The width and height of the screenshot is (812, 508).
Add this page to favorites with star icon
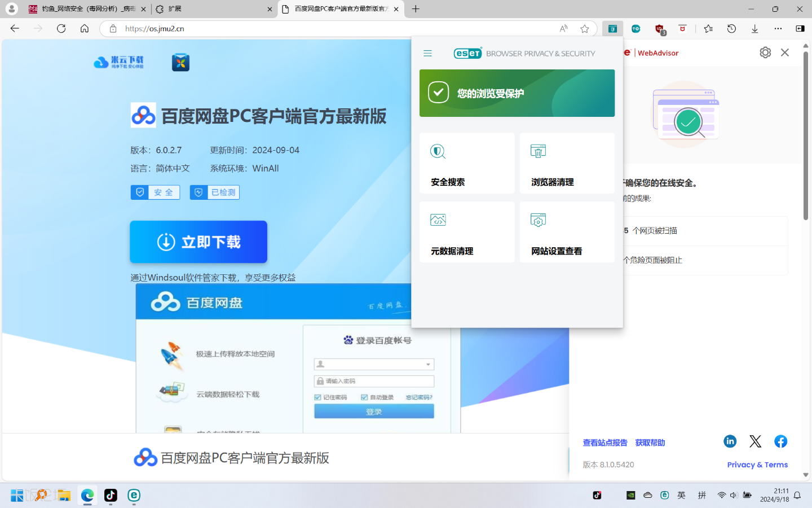pos(585,29)
